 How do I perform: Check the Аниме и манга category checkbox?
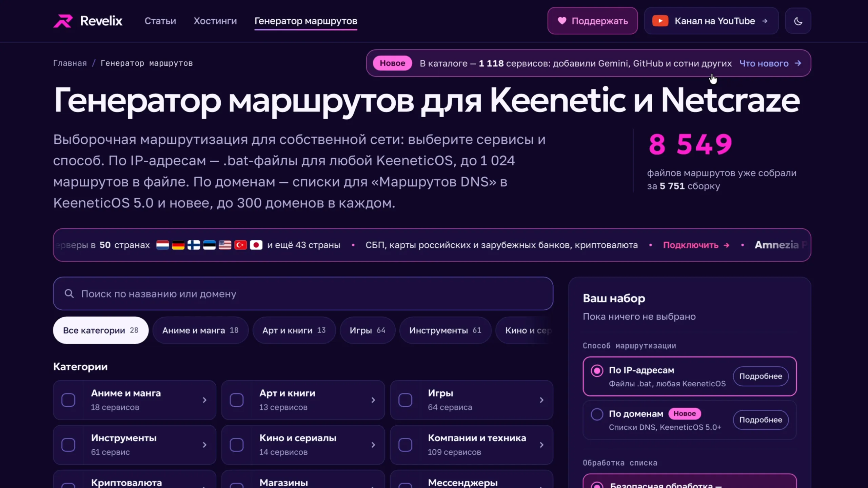coord(68,400)
